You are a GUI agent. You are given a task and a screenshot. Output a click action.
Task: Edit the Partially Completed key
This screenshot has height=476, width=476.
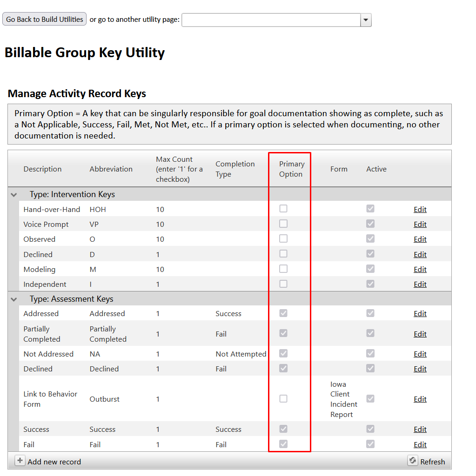click(420, 334)
